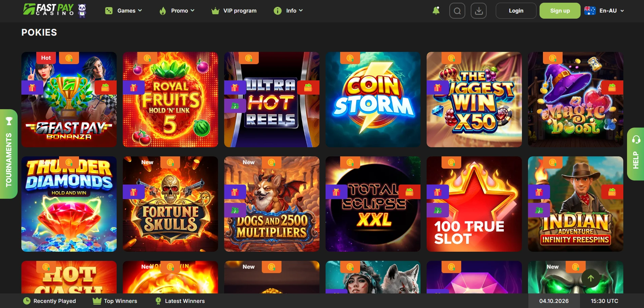The height and width of the screenshot is (308, 644).
Task: Open the 100 True Slot game
Action: pos(474,204)
